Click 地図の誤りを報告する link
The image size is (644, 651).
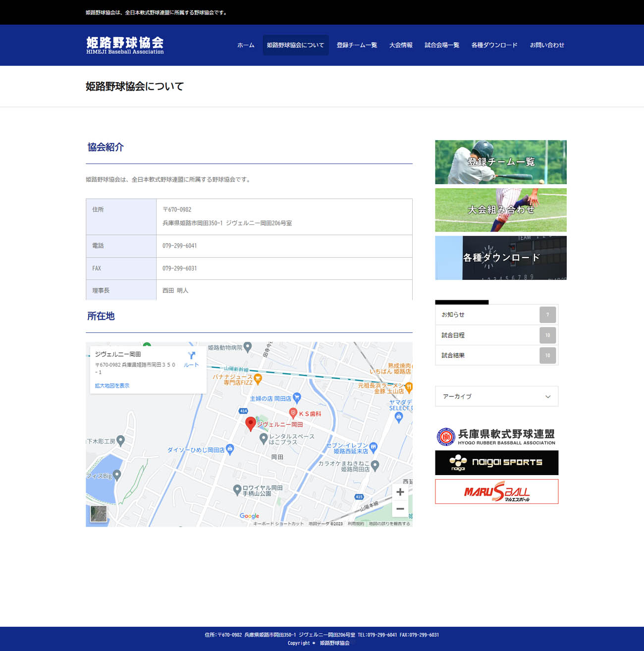pyautogui.click(x=389, y=524)
